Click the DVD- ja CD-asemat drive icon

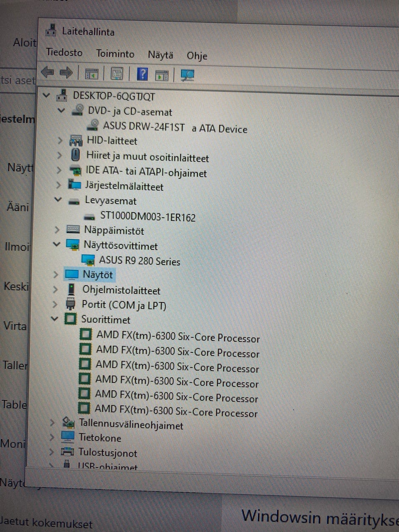(x=78, y=111)
